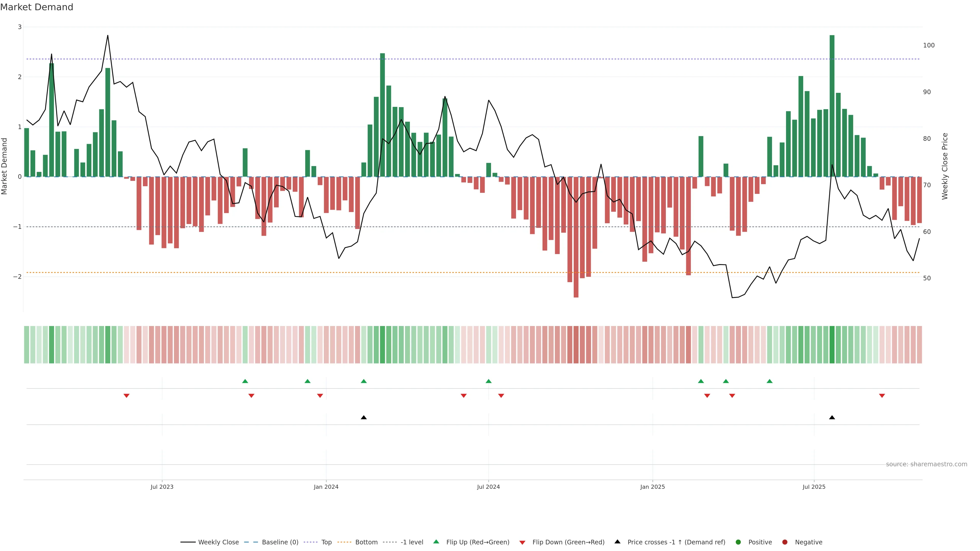Viewport: 980px width, 551px height.
Task: Click the red Negative legend dot
Action: pos(785,542)
